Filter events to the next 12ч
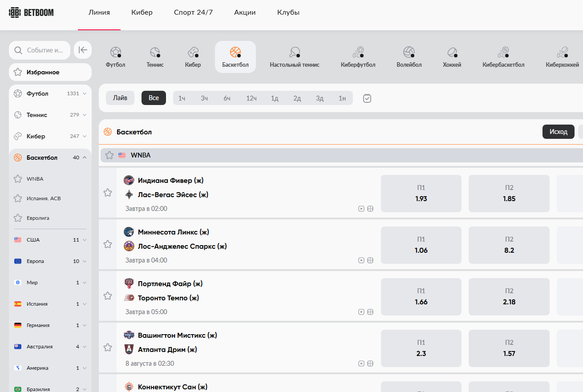 point(251,98)
